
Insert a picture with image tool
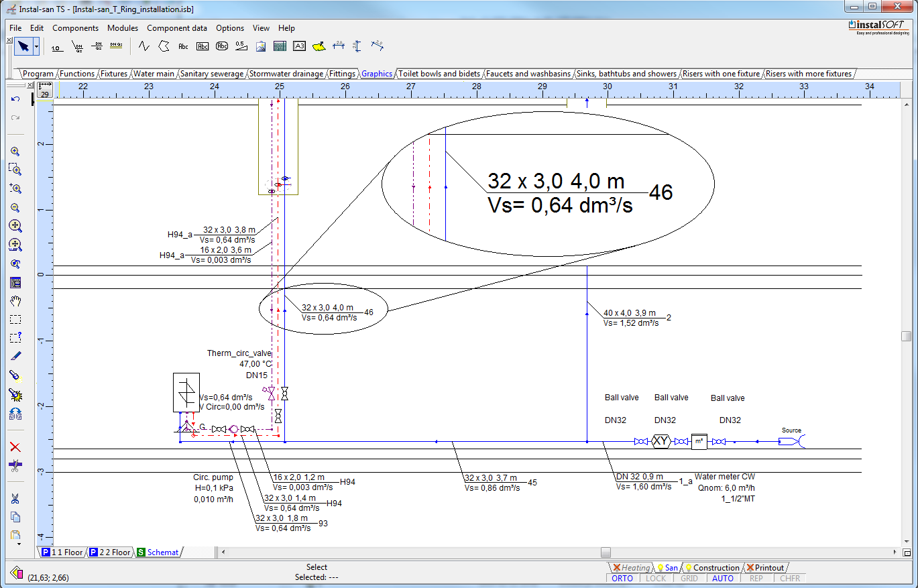click(261, 46)
